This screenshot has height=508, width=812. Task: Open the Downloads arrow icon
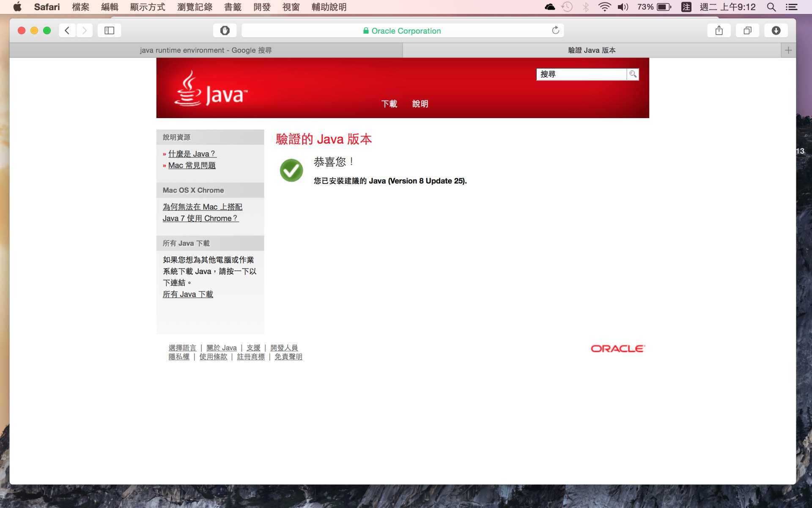[776, 30]
